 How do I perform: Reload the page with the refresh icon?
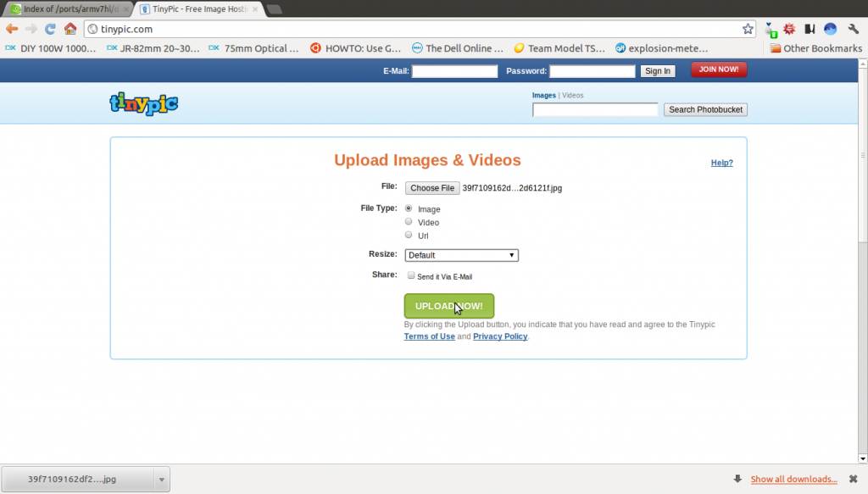pyautogui.click(x=50, y=29)
